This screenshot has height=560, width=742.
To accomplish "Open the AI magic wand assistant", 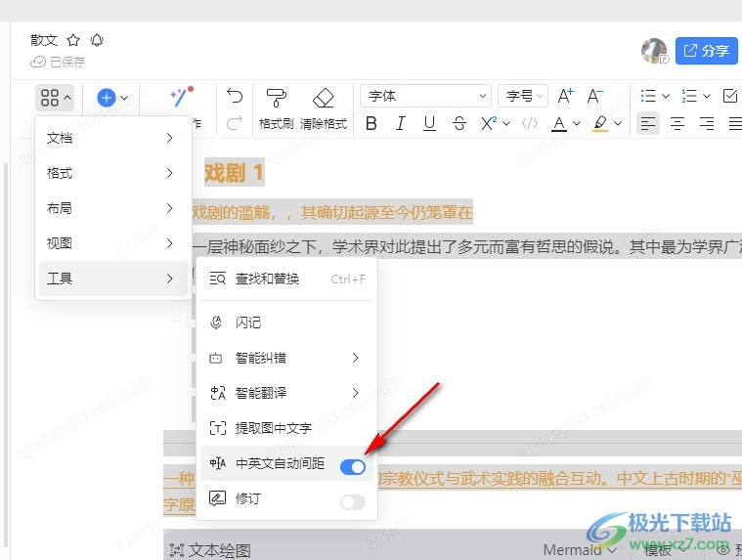I will click(x=181, y=97).
